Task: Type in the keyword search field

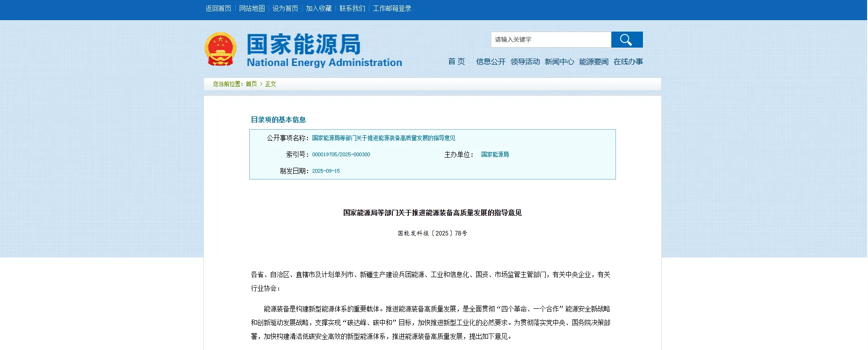Action: pos(550,40)
